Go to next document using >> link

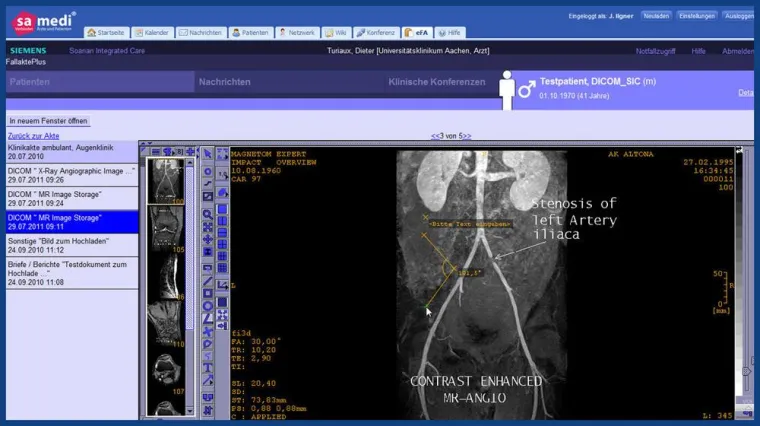coord(465,135)
